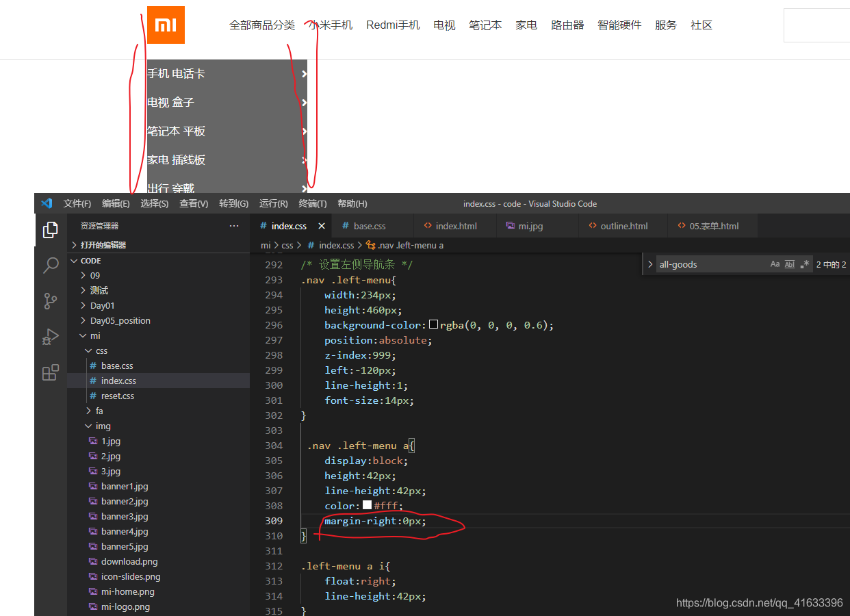Open the Explorer panel three-dots more actions
The width and height of the screenshot is (850, 616).
coord(234,226)
